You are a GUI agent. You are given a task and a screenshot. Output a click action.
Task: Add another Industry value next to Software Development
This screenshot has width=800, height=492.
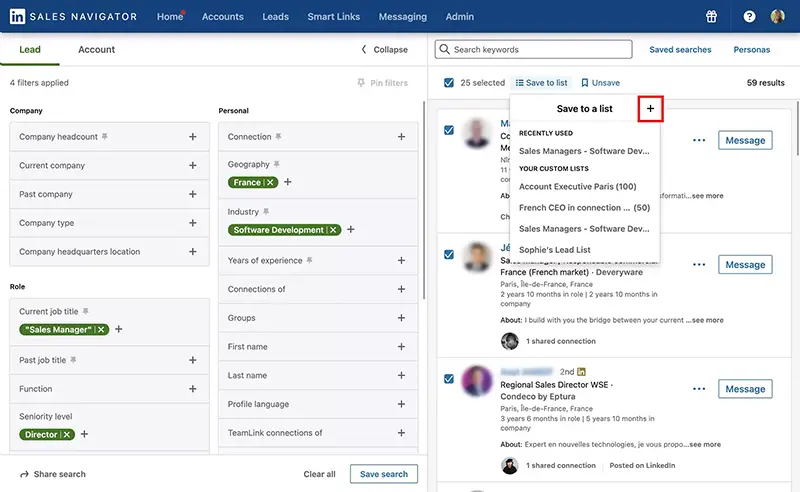pos(351,229)
